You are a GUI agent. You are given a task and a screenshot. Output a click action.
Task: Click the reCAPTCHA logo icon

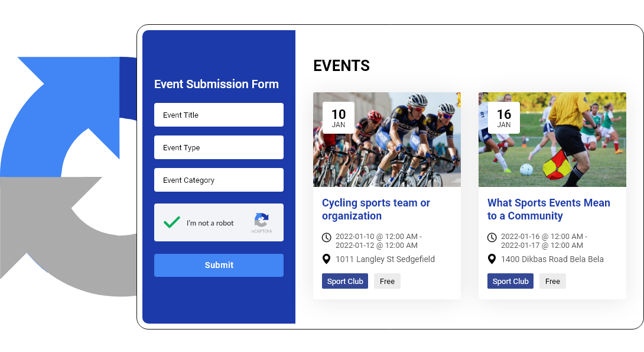pos(261,221)
